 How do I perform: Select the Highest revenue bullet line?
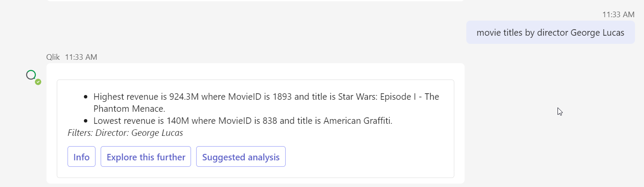[266, 102]
